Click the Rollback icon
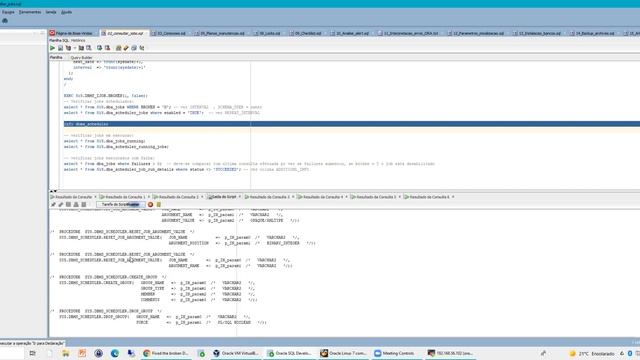Screen dimensions: 640x360 tap(107, 48)
